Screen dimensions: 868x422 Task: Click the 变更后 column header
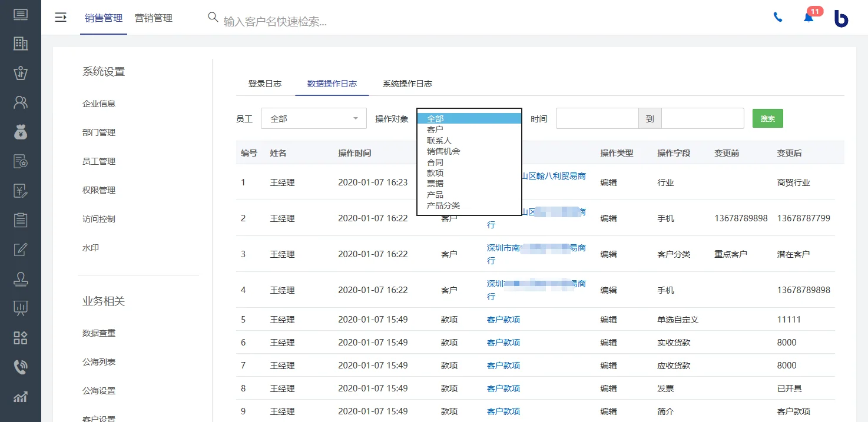(789, 153)
